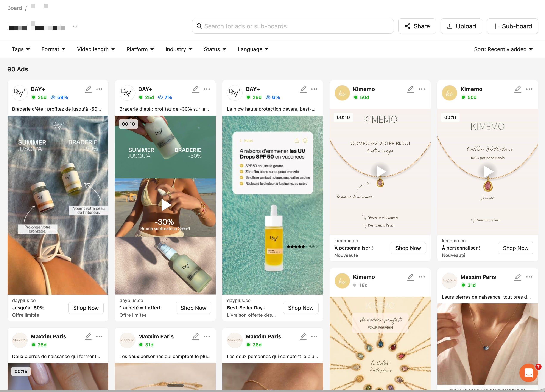Expand the Language filter
This screenshot has width=545, height=392.
[x=253, y=49]
